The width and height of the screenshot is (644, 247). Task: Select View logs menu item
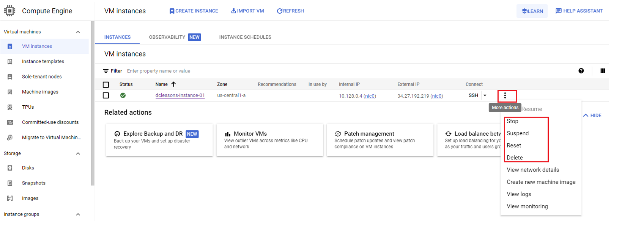[519, 194]
